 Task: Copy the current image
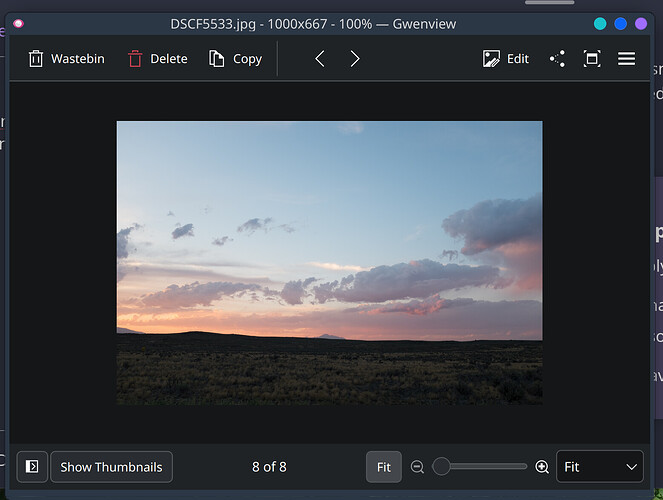(236, 59)
